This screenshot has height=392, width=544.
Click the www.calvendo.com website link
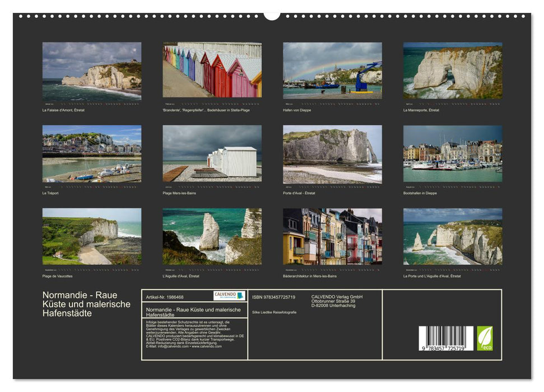point(207,346)
